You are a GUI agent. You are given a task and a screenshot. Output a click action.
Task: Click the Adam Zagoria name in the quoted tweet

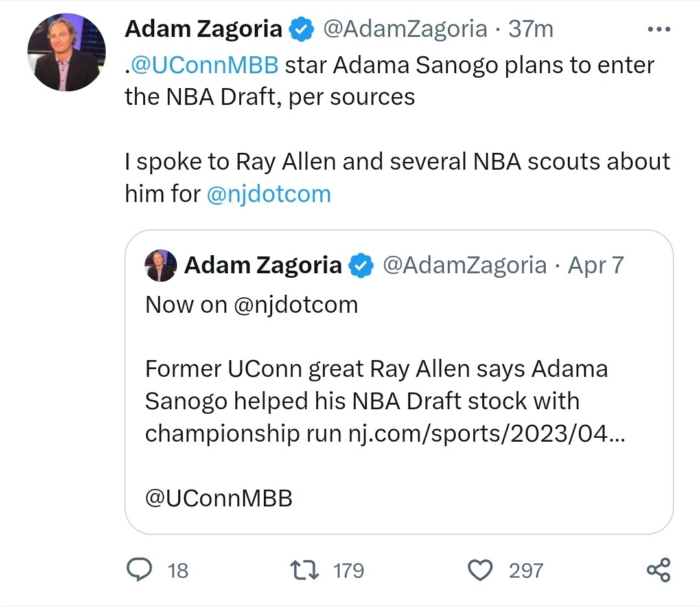tap(262, 266)
